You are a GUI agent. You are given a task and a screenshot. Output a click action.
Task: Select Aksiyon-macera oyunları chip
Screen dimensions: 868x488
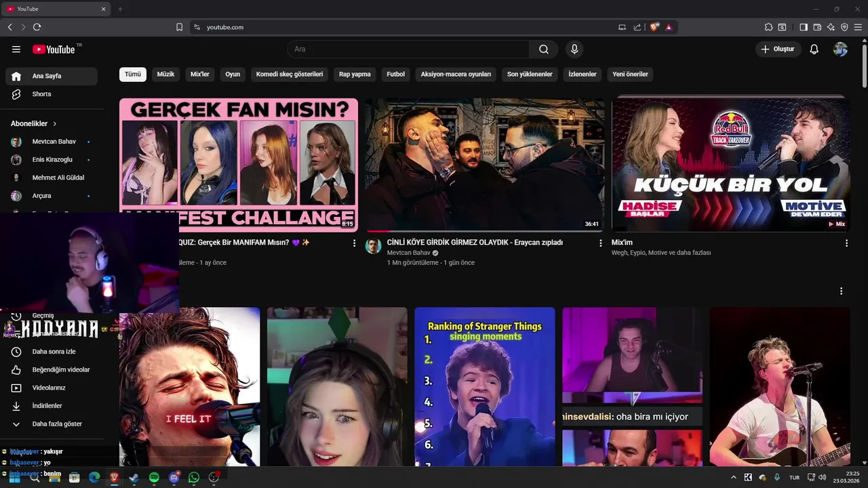click(x=456, y=74)
